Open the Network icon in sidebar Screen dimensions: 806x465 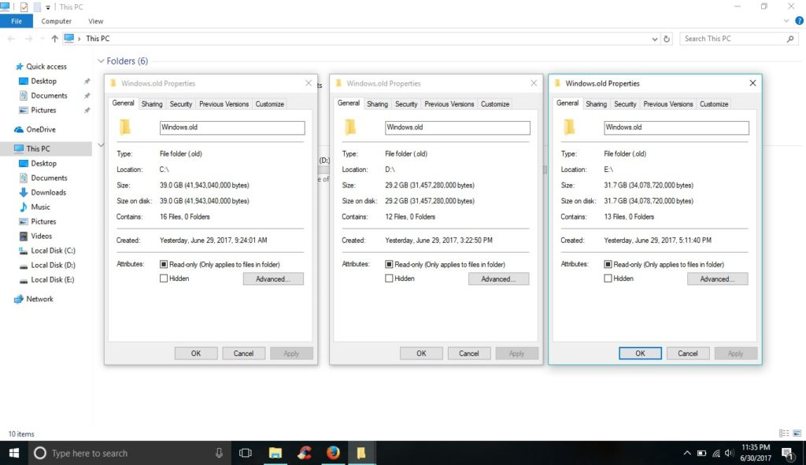coord(19,299)
